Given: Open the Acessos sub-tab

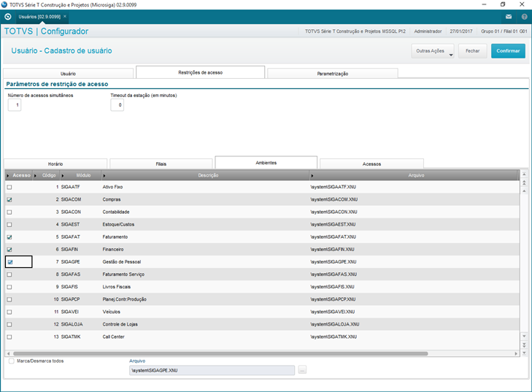Looking at the screenshot, I should (x=371, y=164).
